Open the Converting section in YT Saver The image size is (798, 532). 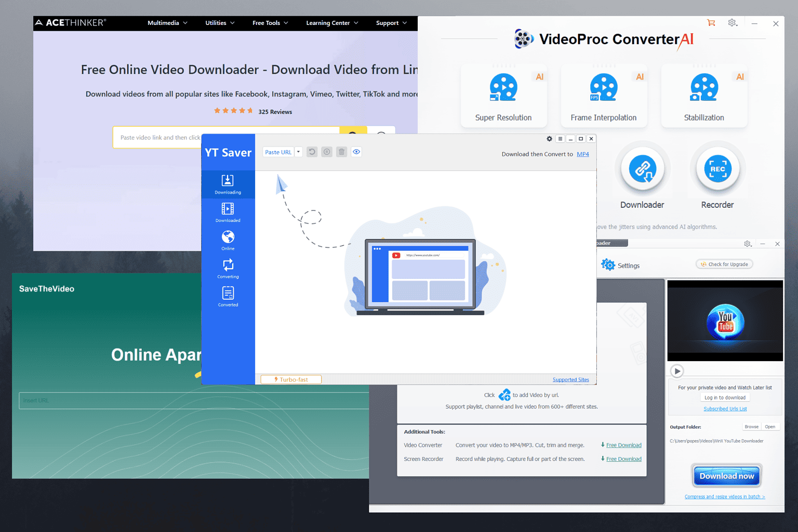[228, 268]
